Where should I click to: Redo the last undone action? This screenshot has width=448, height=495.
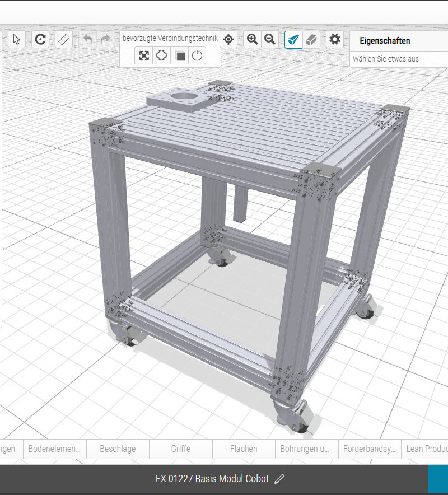(x=105, y=39)
